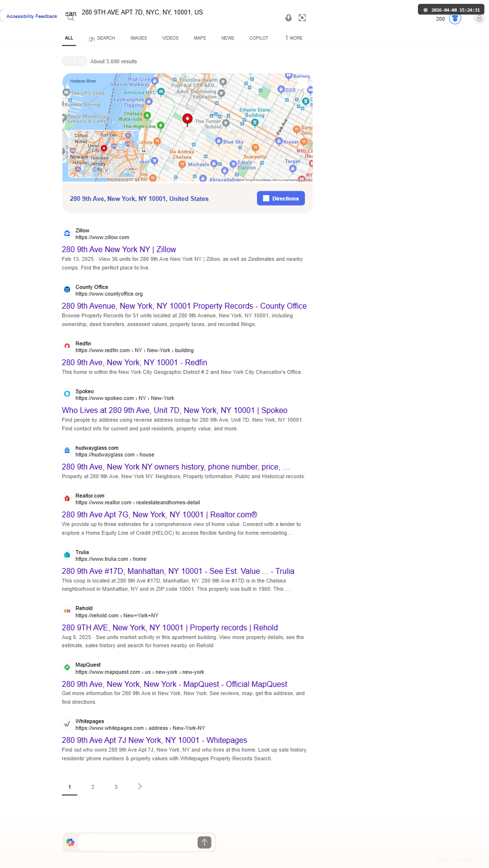Open the MORE menu with three dots

[x=294, y=38]
